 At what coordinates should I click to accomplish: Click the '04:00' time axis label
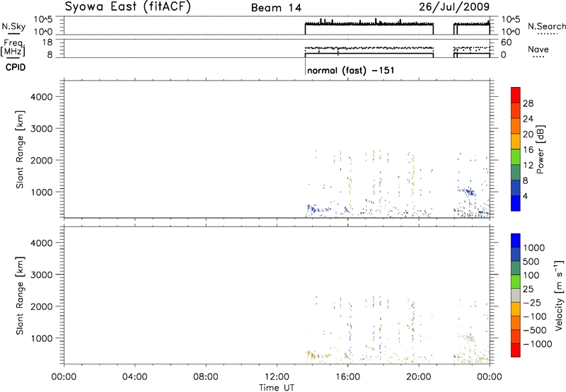(x=135, y=377)
